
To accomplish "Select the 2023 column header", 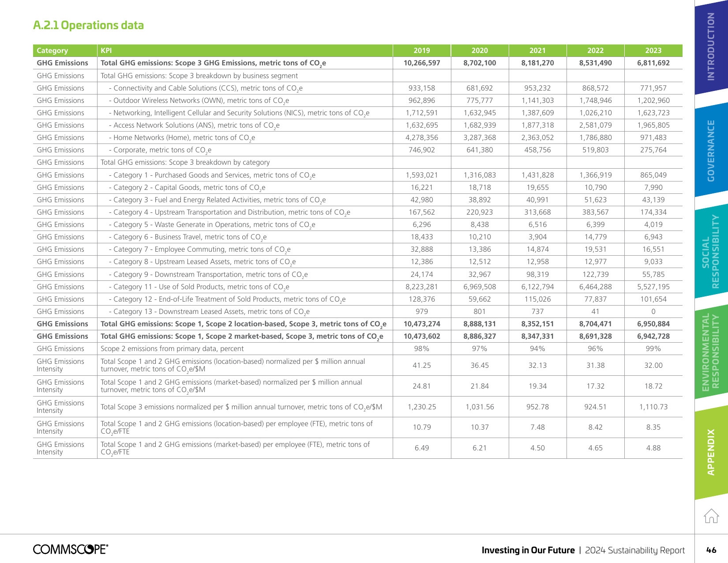I will (653, 50).
